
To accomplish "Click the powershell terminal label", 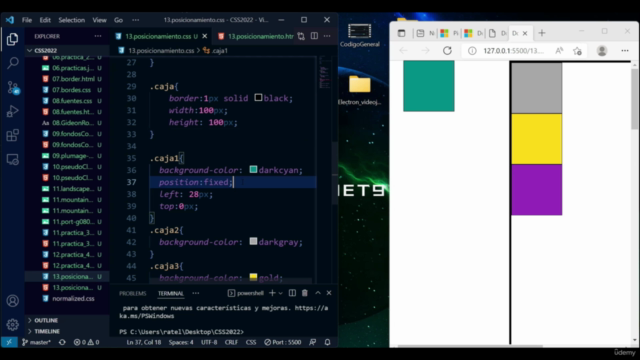I will tap(246, 293).
